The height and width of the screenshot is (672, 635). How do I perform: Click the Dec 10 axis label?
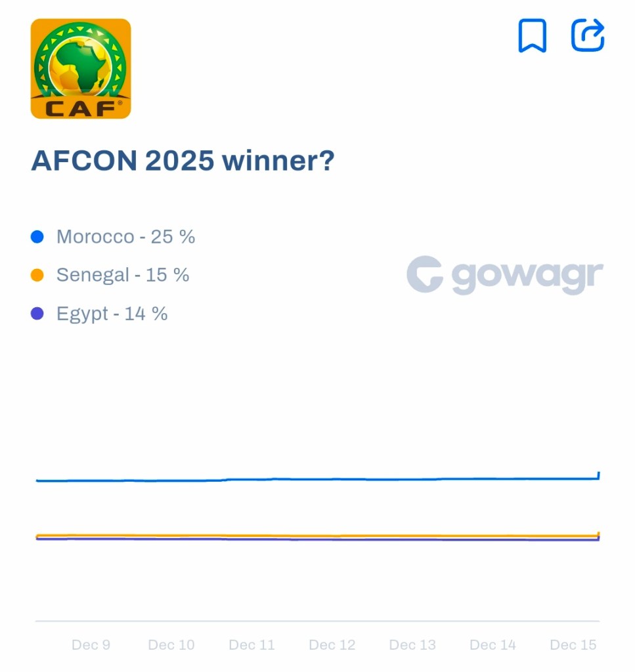point(171,645)
